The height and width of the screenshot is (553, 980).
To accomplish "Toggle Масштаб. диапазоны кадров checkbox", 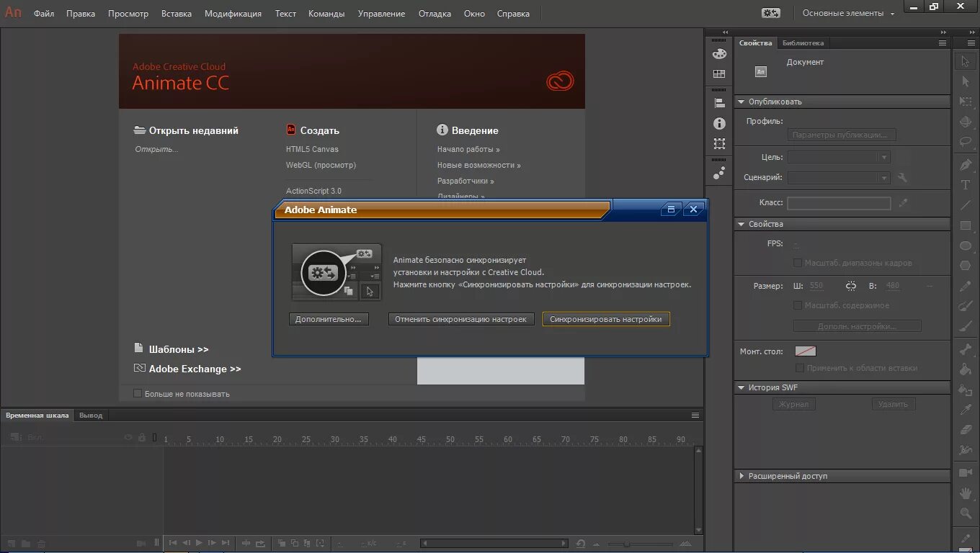I will click(798, 263).
